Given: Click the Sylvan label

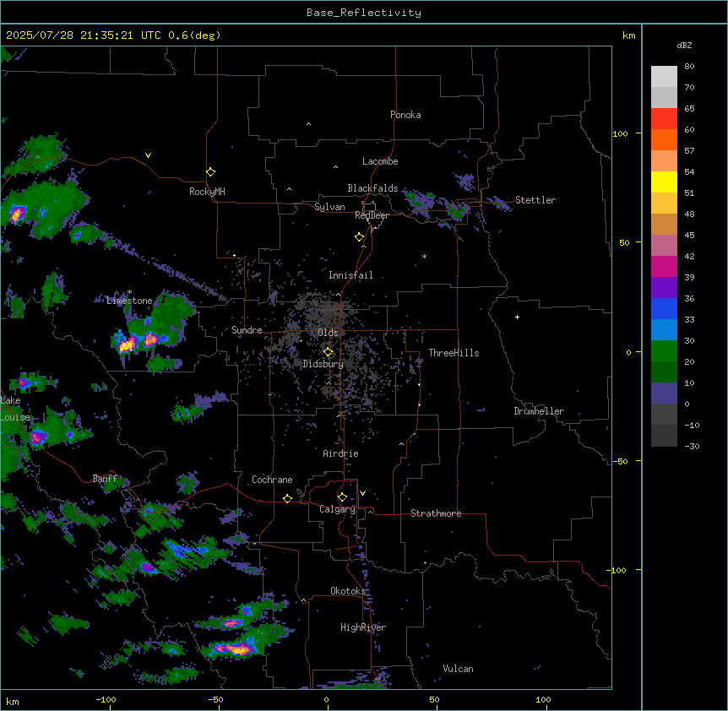Looking at the screenshot, I should [x=329, y=207].
